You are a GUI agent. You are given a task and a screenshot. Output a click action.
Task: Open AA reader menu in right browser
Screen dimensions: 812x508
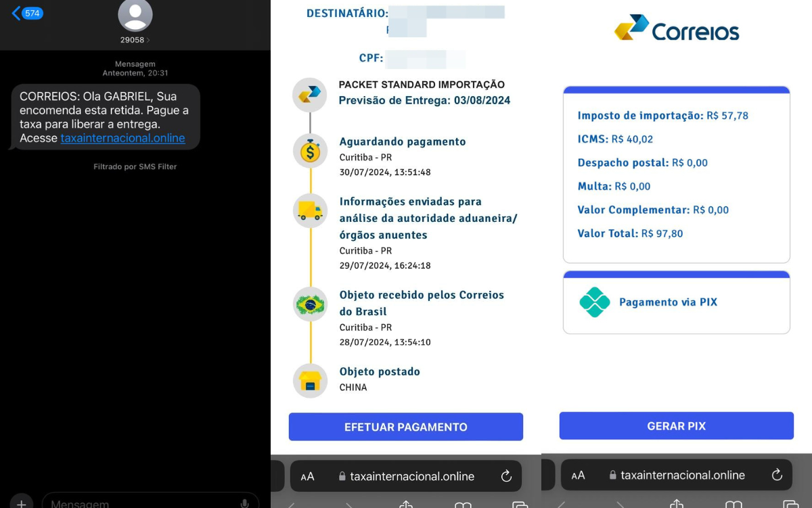(x=579, y=476)
